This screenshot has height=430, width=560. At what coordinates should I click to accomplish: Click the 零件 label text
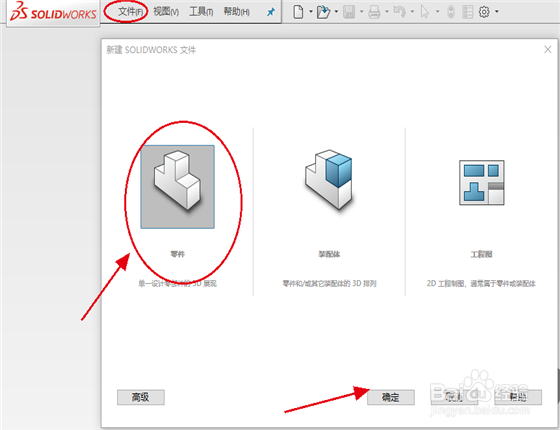click(x=178, y=254)
